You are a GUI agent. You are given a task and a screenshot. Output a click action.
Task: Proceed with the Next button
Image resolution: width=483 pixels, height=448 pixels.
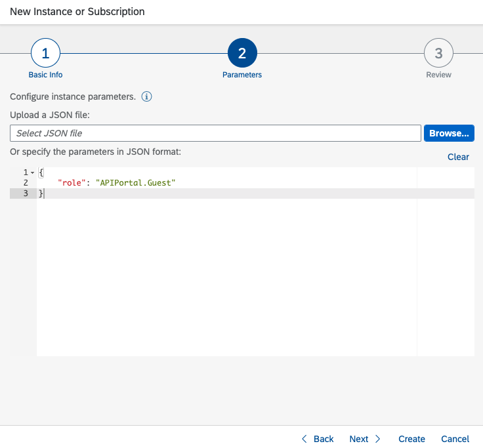365,439
